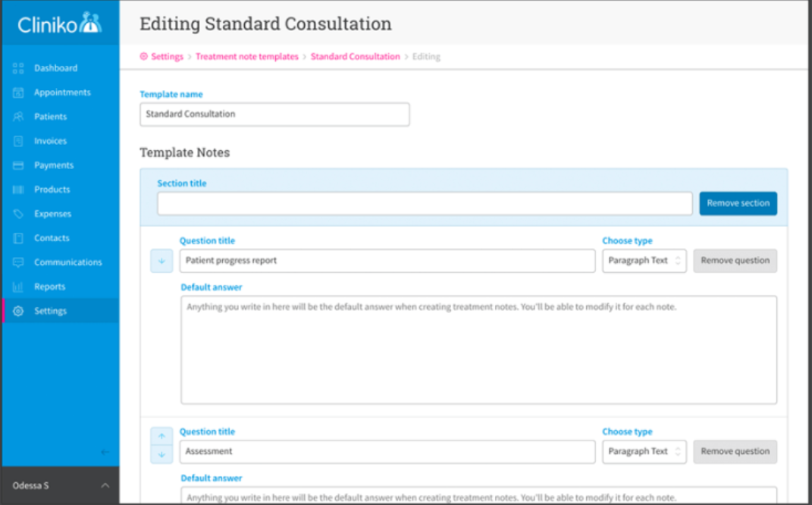The height and width of the screenshot is (505, 812).
Task: Click the Template name input field
Action: 274,114
